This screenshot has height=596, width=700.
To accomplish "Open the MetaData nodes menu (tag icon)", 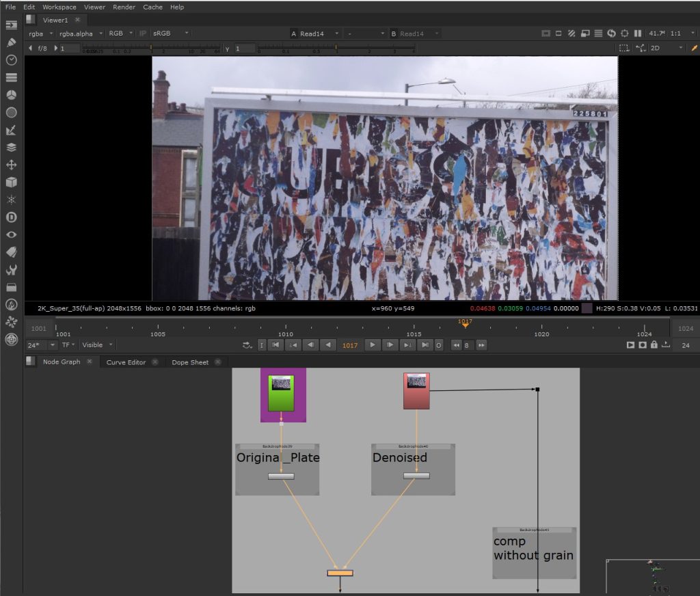I will click(x=11, y=252).
